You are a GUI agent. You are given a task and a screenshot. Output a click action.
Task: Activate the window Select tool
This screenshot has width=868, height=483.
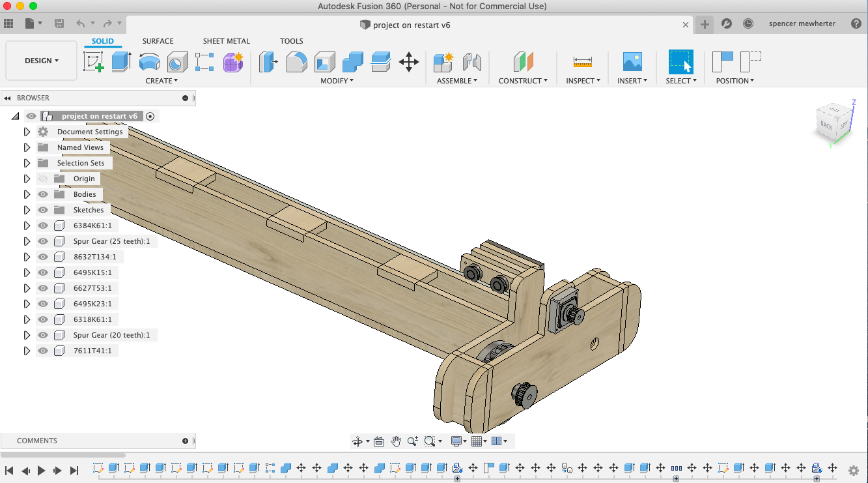(681, 62)
